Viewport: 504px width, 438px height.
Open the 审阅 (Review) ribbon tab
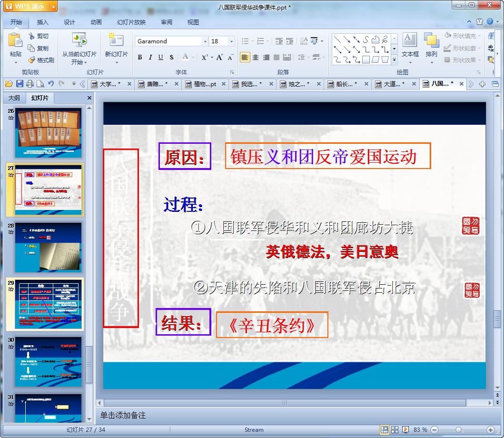click(x=167, y=22)
